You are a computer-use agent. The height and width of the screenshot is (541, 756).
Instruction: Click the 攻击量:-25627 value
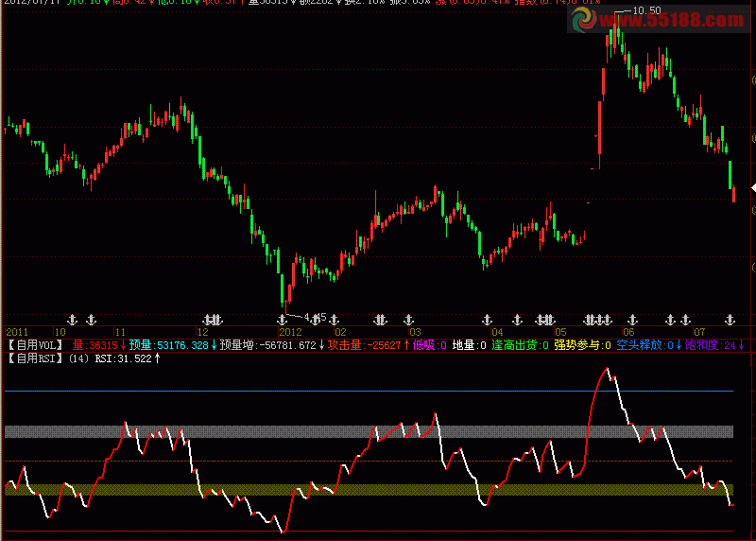point(365,345)
